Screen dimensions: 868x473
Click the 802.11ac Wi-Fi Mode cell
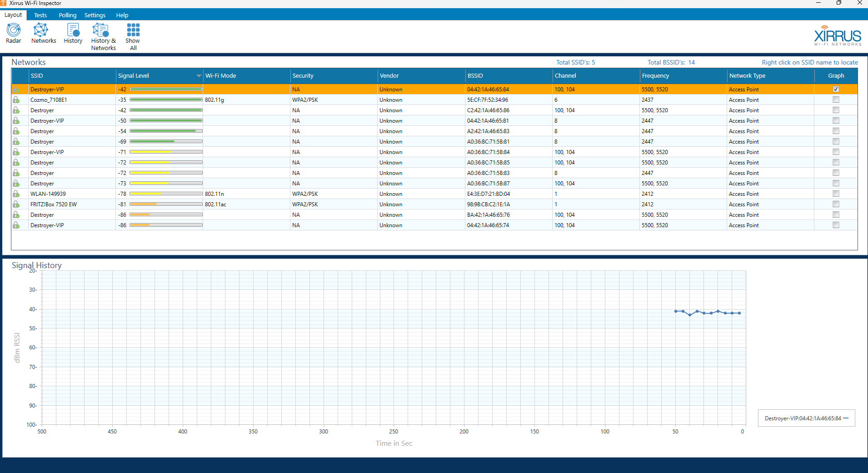(246, 204)
